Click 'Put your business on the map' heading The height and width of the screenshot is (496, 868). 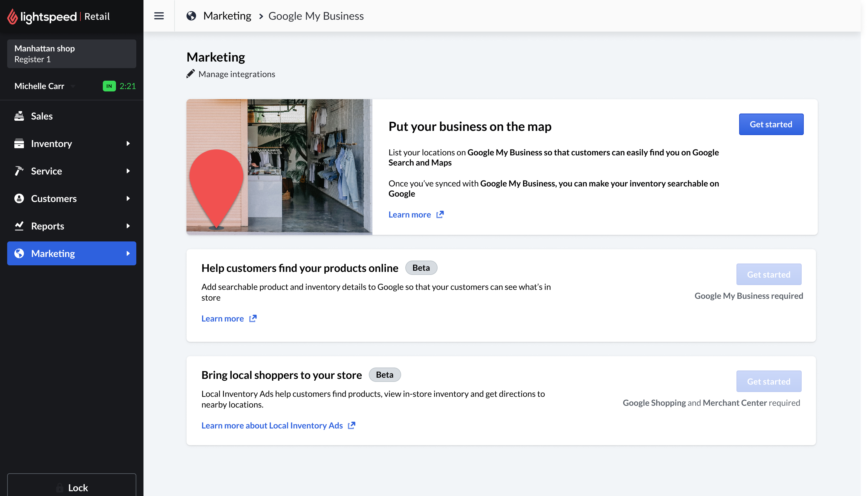point(470,126)
